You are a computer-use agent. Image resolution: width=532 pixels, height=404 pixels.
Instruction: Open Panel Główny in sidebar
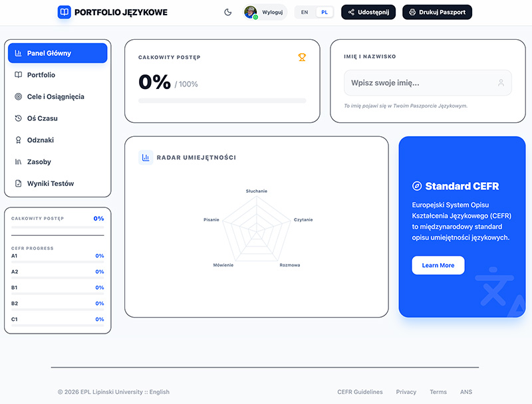point(57,53)
